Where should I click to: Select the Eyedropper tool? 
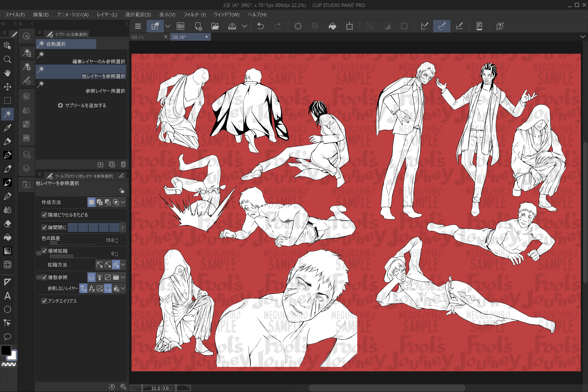click(8, 128)
